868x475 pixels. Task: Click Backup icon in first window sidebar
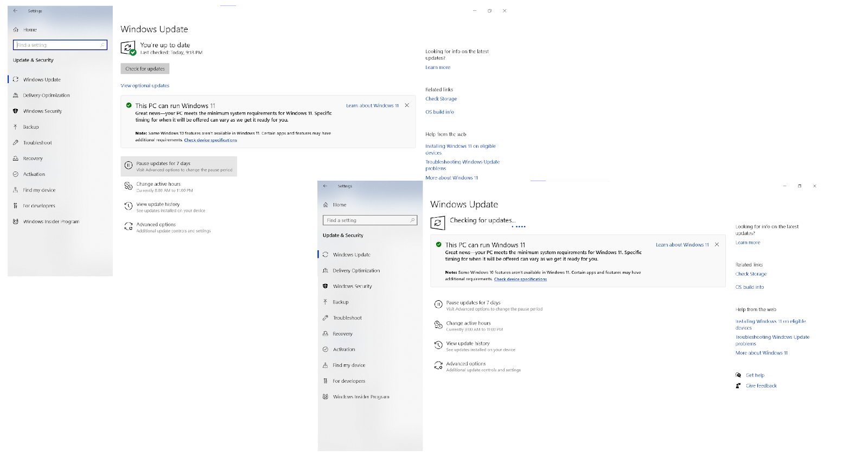point(16,127)
